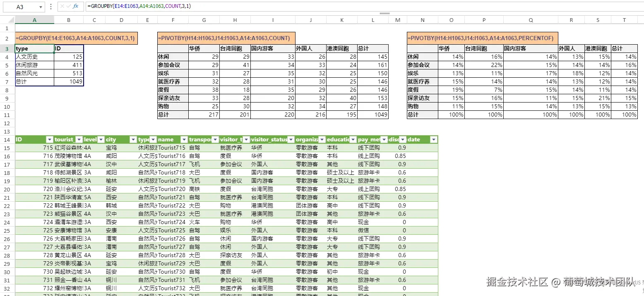Screen dimensions: 644x296
Task: Select column Q header
Action: [x=531, y=20]
